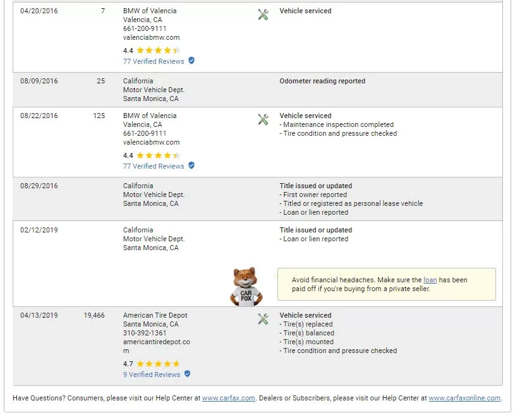Viewport: 527px width, 420px height.
Task: Click the mileage value 7
Action: click(x=103, y=11)
